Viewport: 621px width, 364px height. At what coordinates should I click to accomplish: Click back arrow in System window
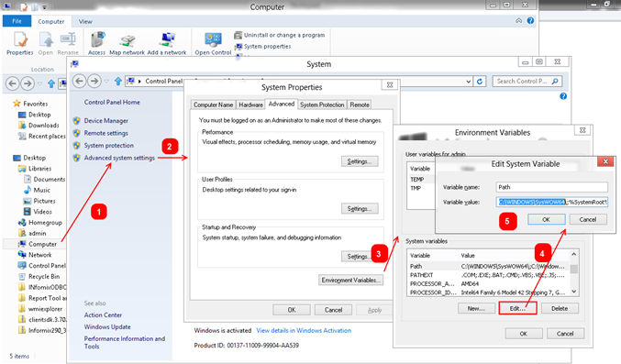[80, 82]
